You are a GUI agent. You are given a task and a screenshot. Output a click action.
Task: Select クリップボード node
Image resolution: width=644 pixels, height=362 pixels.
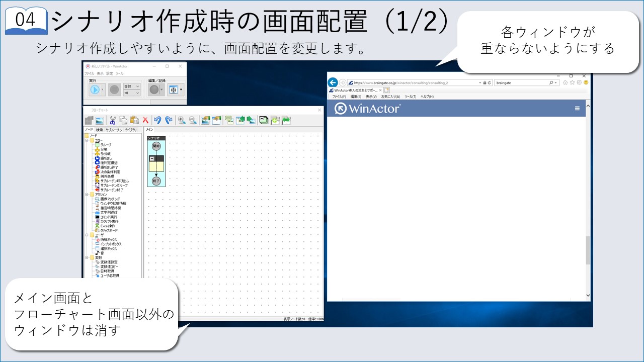(109, 231)
